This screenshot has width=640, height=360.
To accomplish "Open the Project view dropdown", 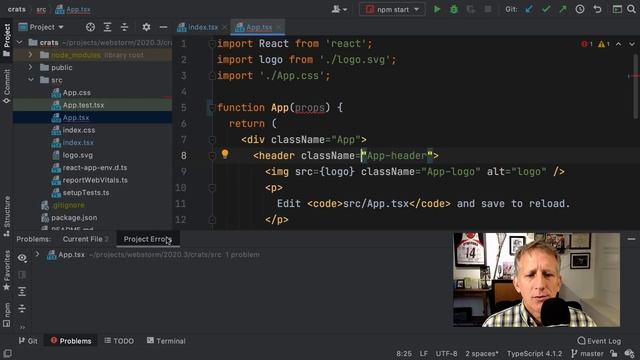I will click(42, 27).
